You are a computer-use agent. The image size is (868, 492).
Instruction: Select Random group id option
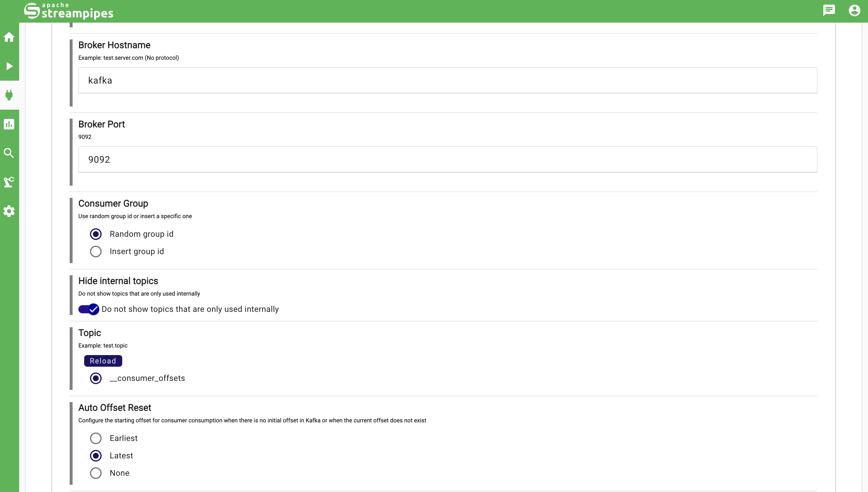tap(96, 234)
